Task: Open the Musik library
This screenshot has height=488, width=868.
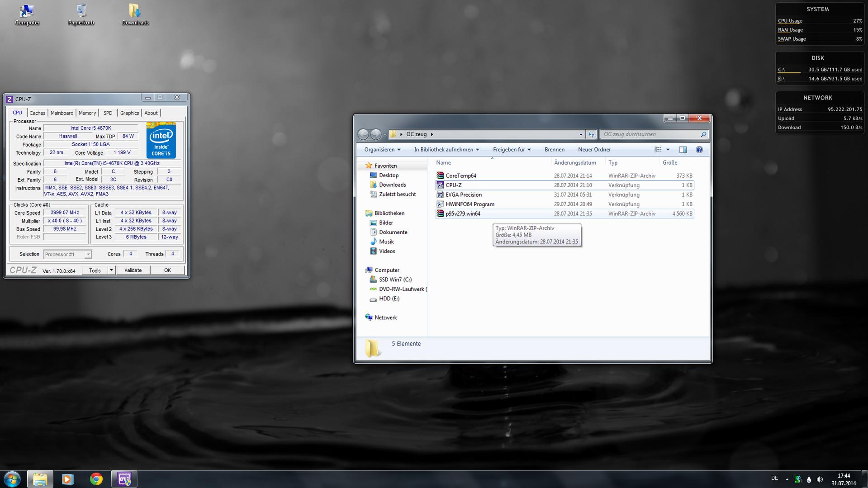Action: 386,242
